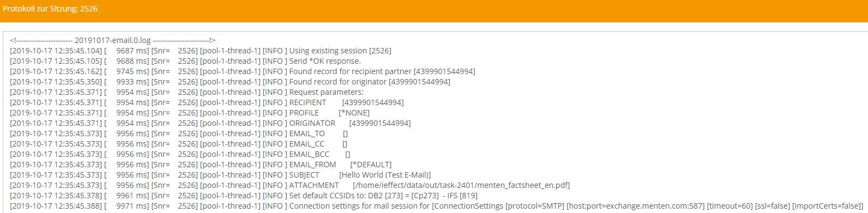Image resolution: width=868 pixels, height=213 pixels.
Task: Click the 'Found record for recipient partner' line
Action: pos(243,71)
